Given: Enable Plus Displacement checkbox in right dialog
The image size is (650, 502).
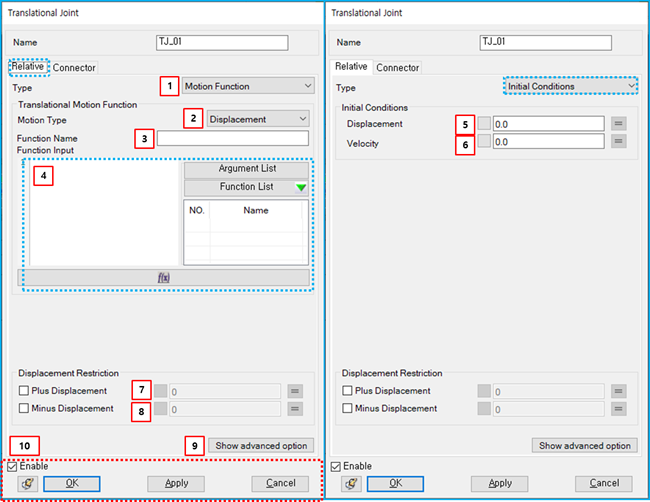Looking at the screenshot, I should coord(347,390).
